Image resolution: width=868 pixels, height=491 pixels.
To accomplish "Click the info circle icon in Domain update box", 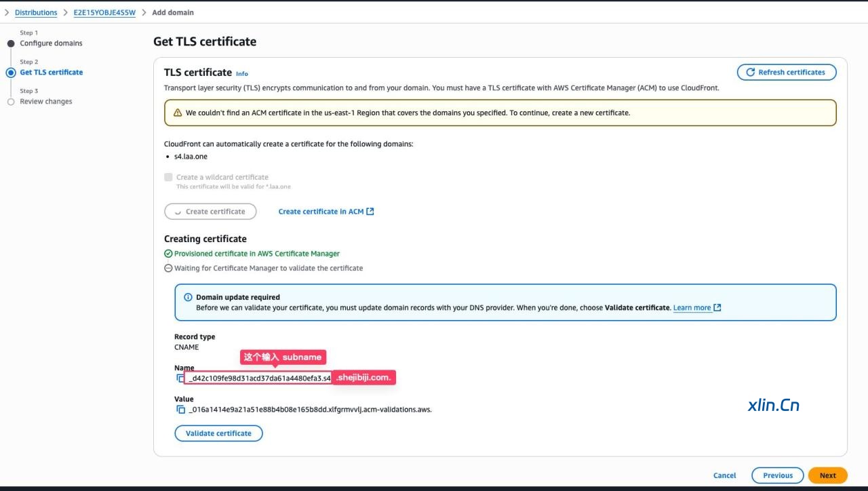I will pos(188,298).
